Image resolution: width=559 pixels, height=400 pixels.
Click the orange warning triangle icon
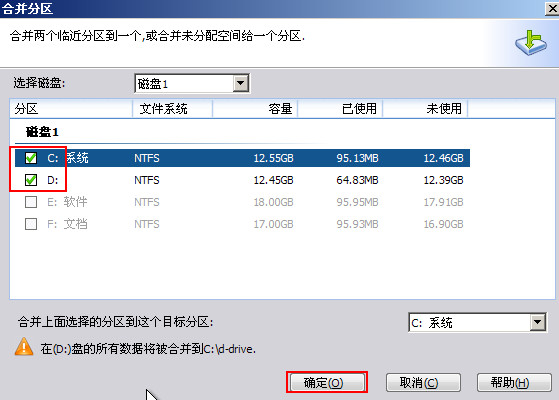24,347
